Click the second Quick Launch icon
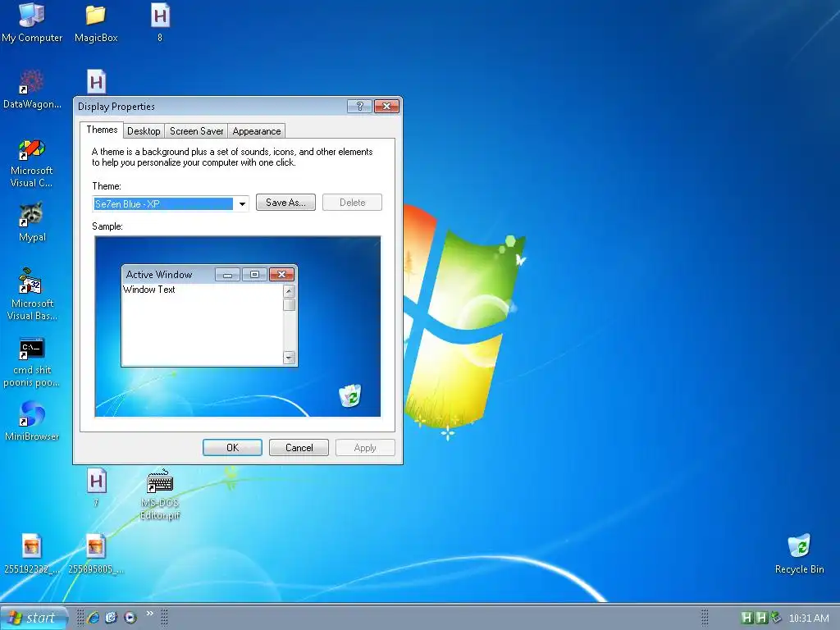Screen dimensions: 840x630 (112, 618)
